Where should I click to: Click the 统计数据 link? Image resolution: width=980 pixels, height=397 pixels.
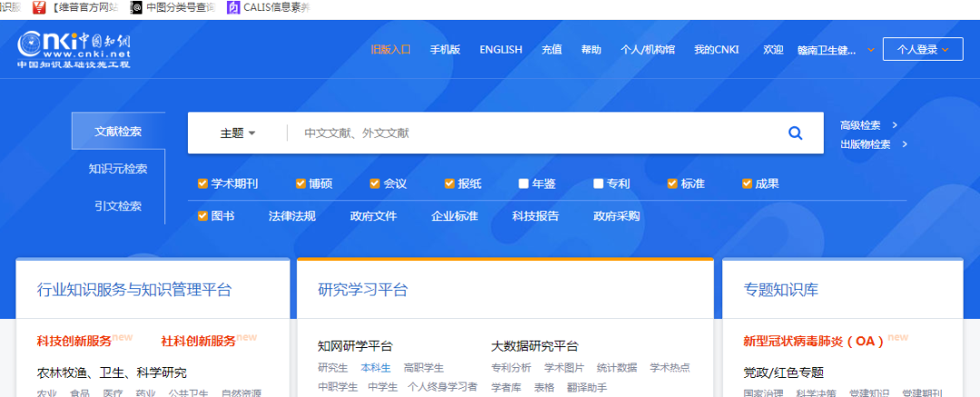tap(617, 367)
